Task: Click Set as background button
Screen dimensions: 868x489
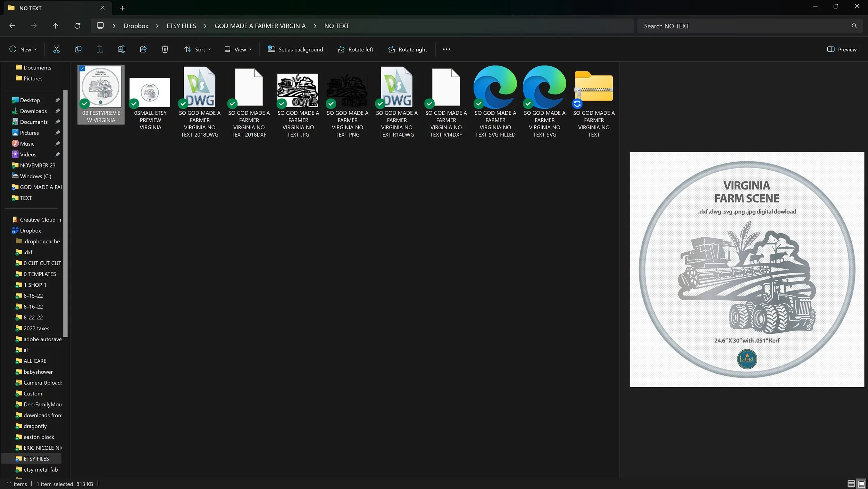Action: [x=295, y=49]
